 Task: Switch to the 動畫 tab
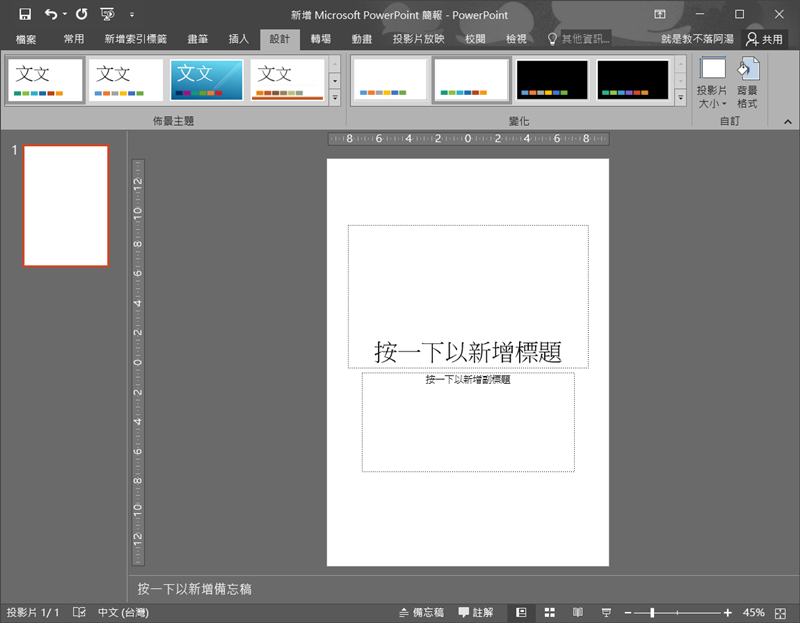(362, 39)
